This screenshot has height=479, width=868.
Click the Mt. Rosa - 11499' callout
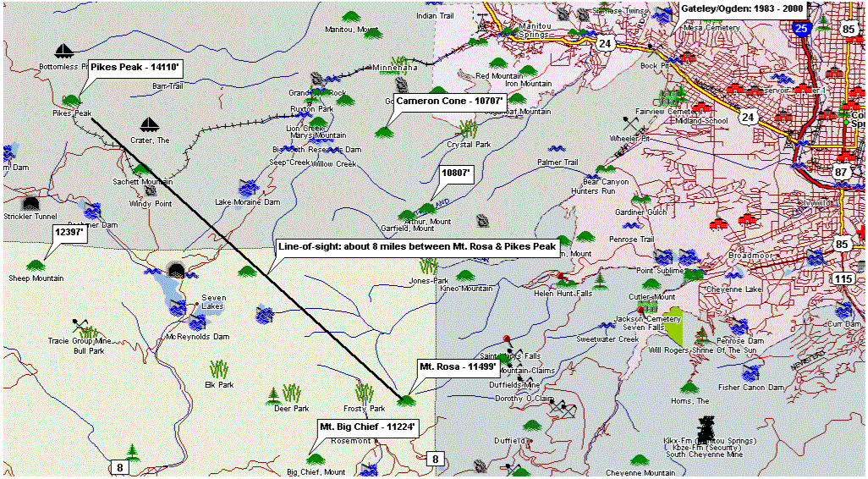point(459,366)
